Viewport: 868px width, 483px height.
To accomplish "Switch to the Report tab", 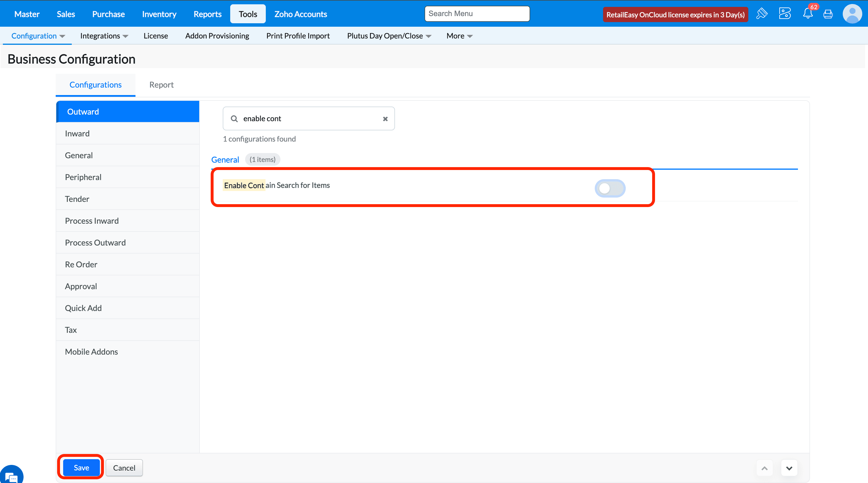I will 161,85.
